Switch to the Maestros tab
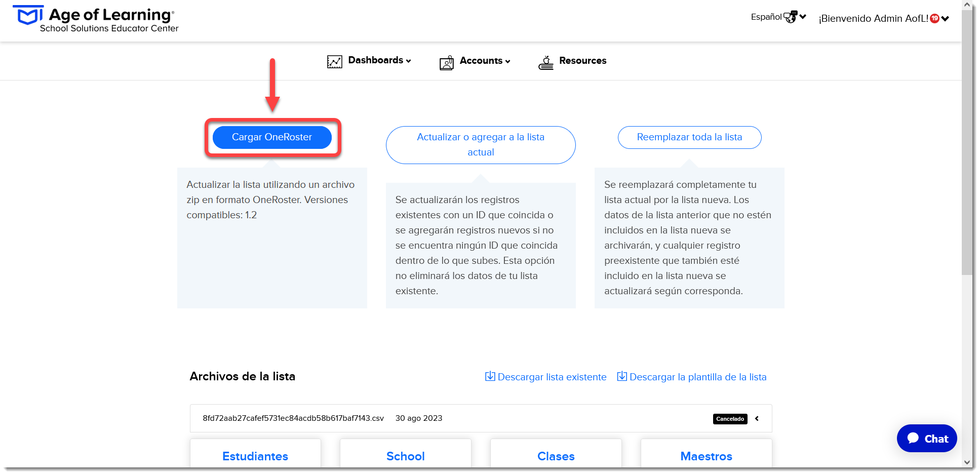The height and width of the screenshot is (475, 980). pyautogui.click(x=706, y=455)
